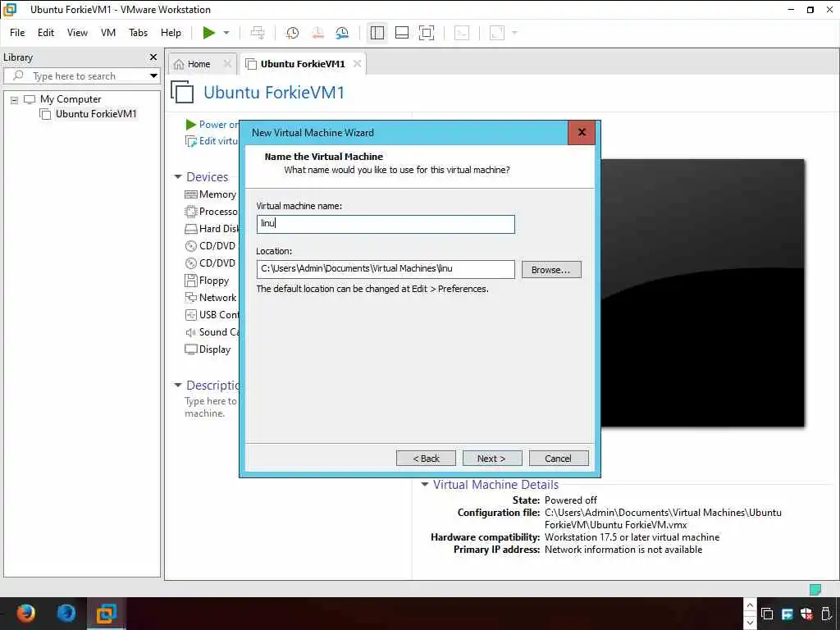Collapse the Virtual Machine Details section

425,484
